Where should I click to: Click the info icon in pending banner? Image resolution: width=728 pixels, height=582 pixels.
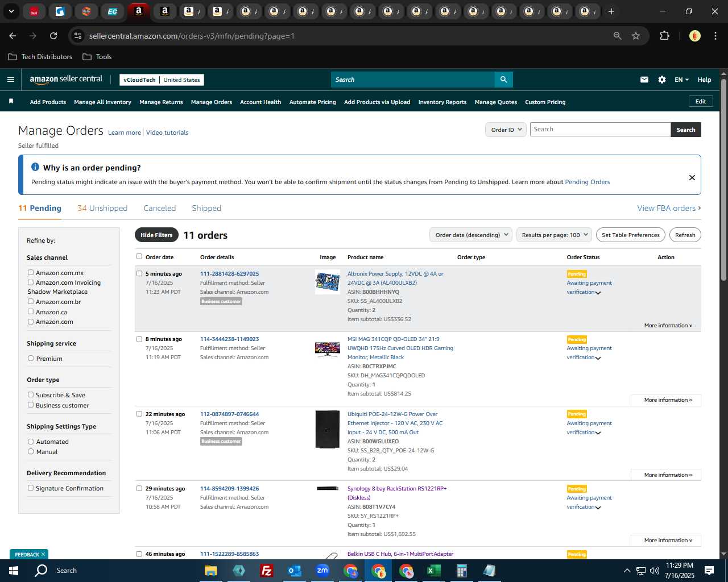tap(35, 167)
